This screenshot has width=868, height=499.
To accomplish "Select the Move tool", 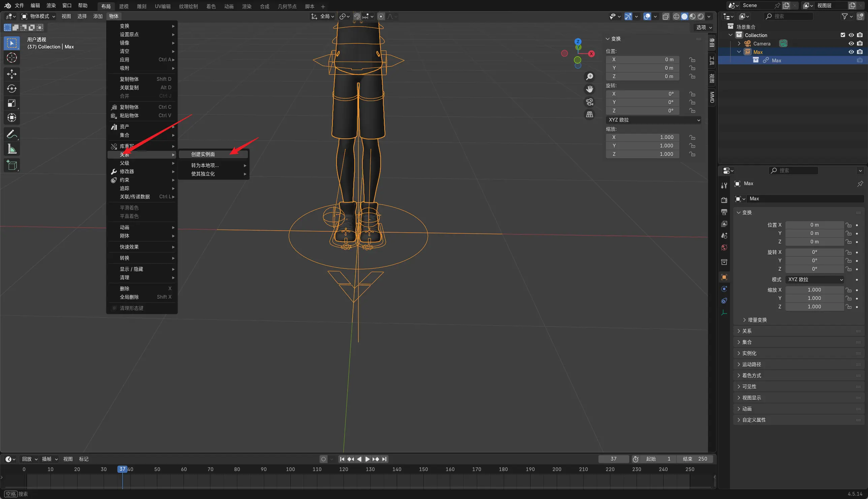I will point(12,74).
